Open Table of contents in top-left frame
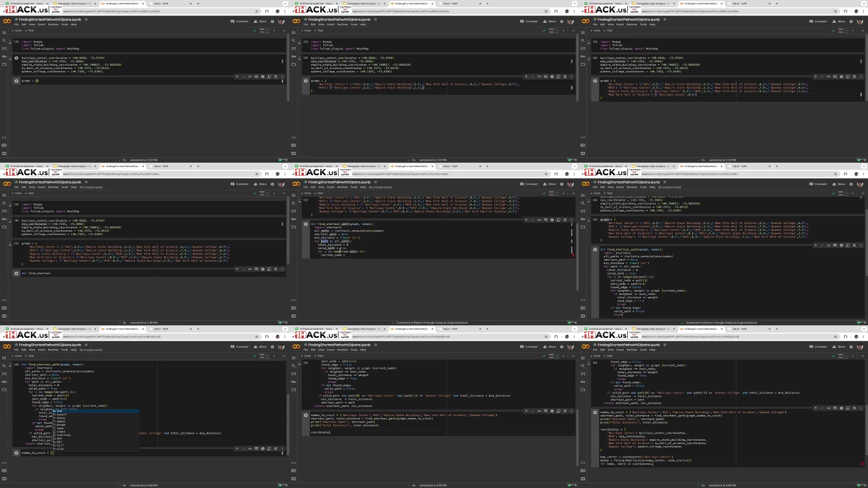Screen dimensions: 868x488 [4, 33]
